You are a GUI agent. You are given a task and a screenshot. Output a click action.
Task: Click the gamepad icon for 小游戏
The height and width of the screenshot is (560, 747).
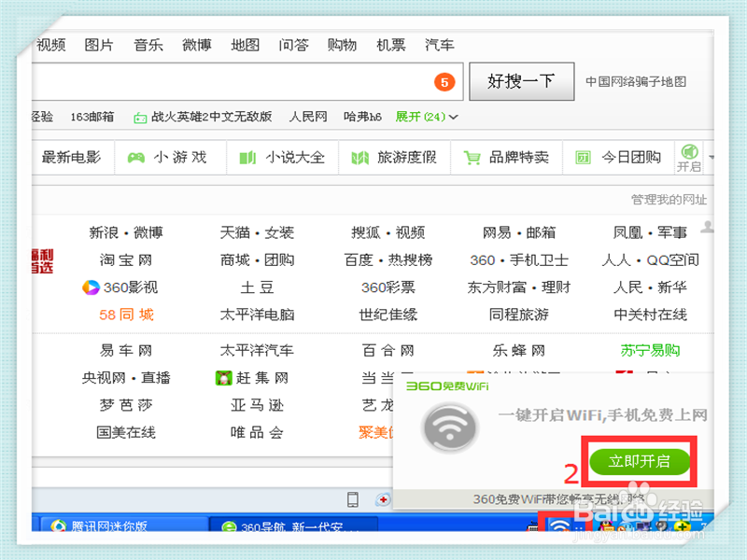point(136,158)
